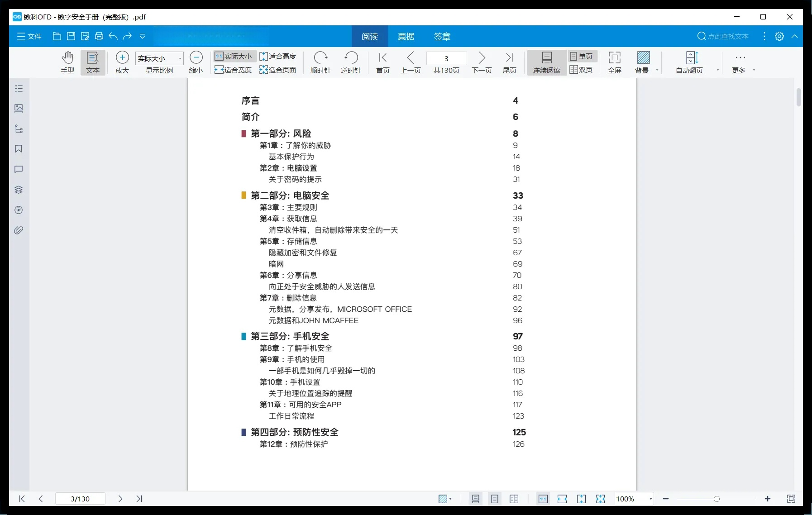Click the Save icon
Screen dimensions: 812x515
[x=71, y=37]
